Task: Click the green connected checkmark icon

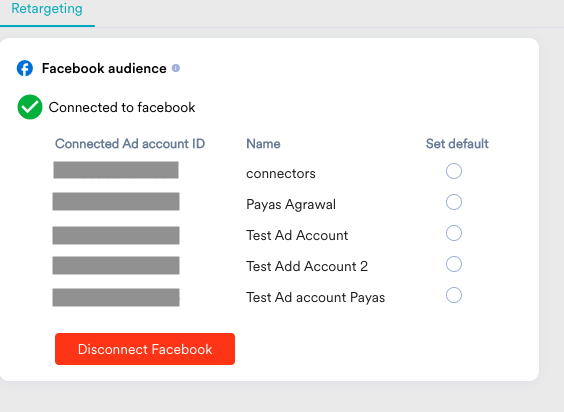Action: click(30, 107)
